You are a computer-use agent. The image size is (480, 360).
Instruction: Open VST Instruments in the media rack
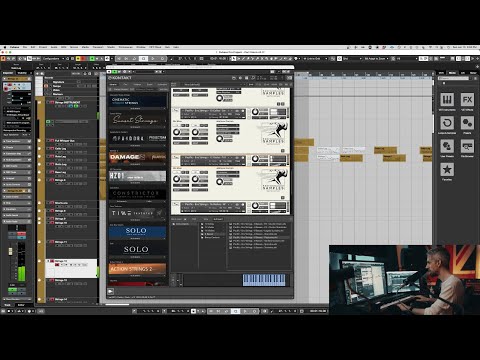click(x=447, y=100)
